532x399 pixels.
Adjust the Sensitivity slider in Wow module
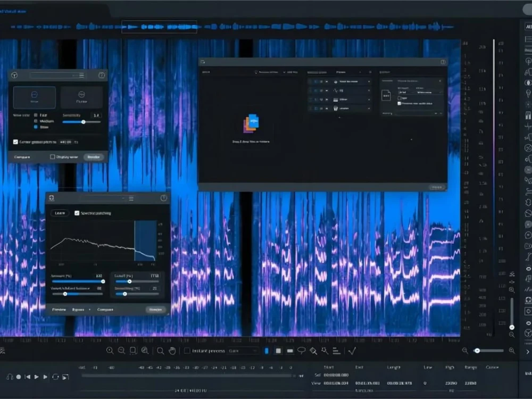[x=82, y=122]
